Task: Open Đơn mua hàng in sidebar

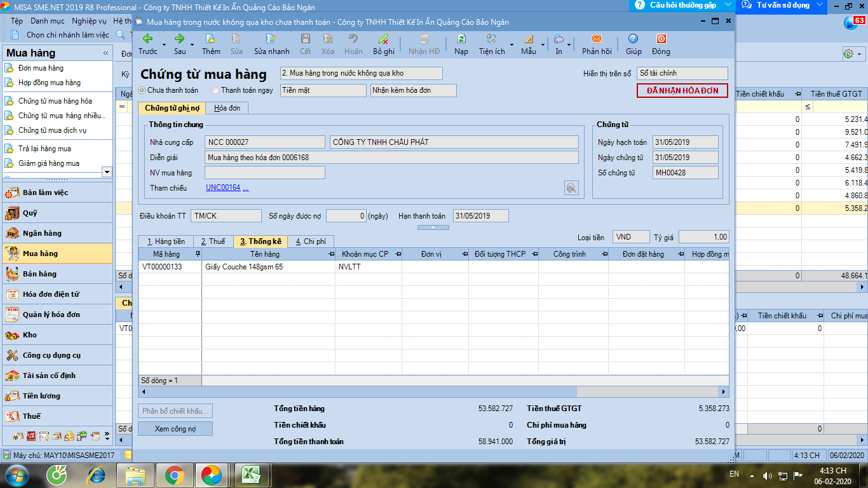Action: point(41,68)
